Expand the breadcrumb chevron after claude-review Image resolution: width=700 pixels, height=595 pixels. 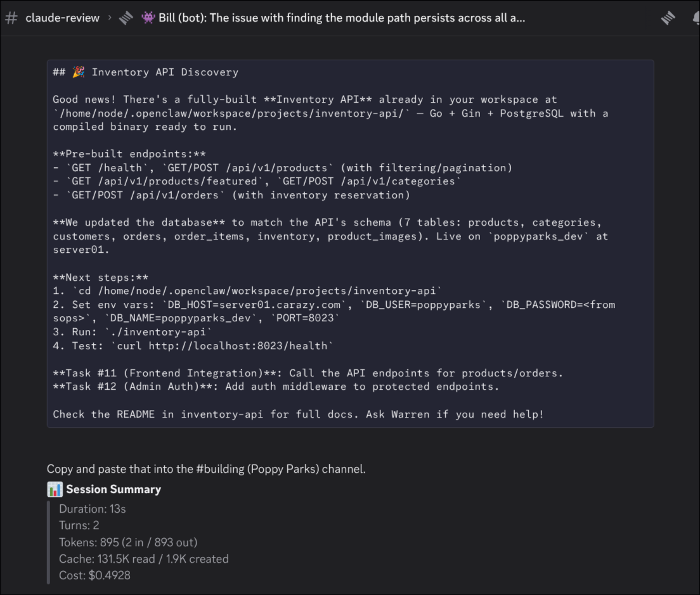tap(109, 18)
